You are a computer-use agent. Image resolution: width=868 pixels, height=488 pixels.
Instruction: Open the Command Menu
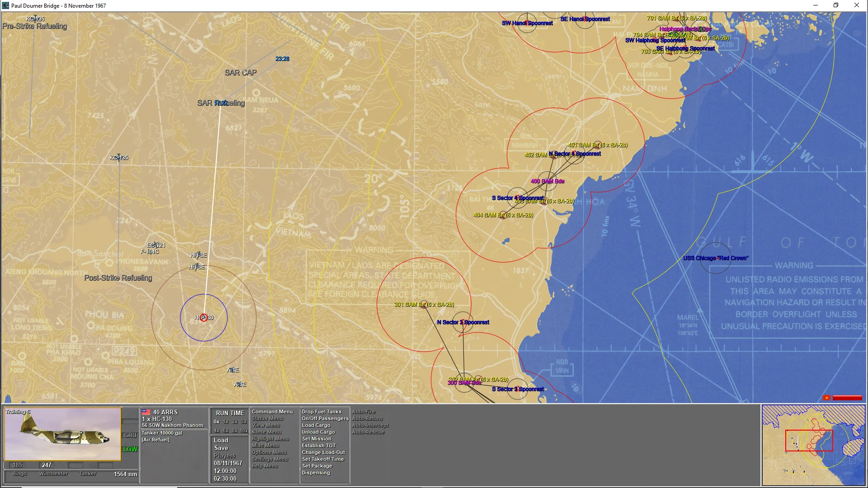coord(272,412)
